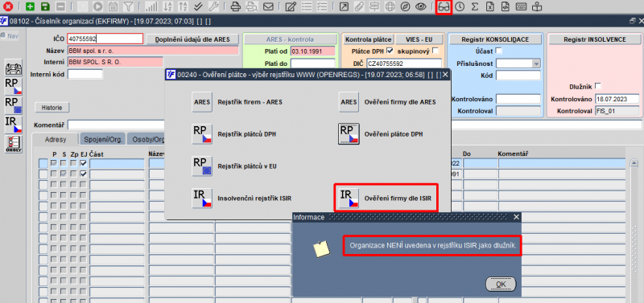Click the paperclip attachments icon
This screenshot has width=644, height=303.
[358, 6]
